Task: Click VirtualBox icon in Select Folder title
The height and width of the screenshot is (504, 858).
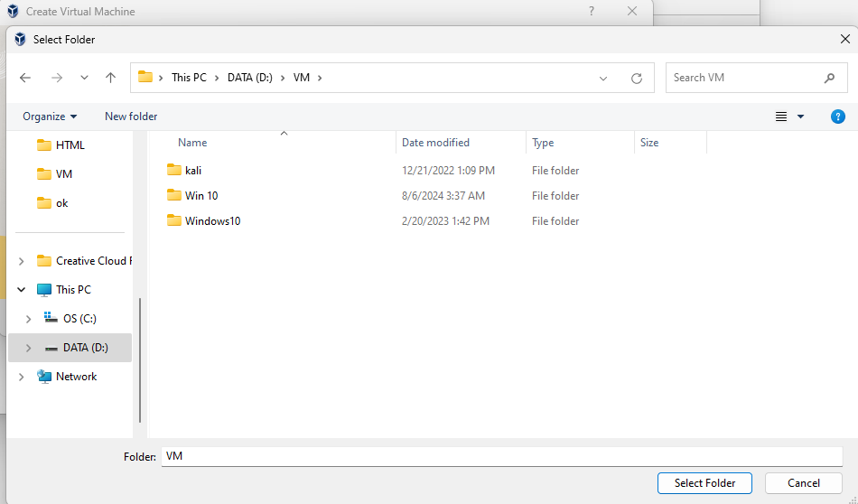Action: point(20,40)
